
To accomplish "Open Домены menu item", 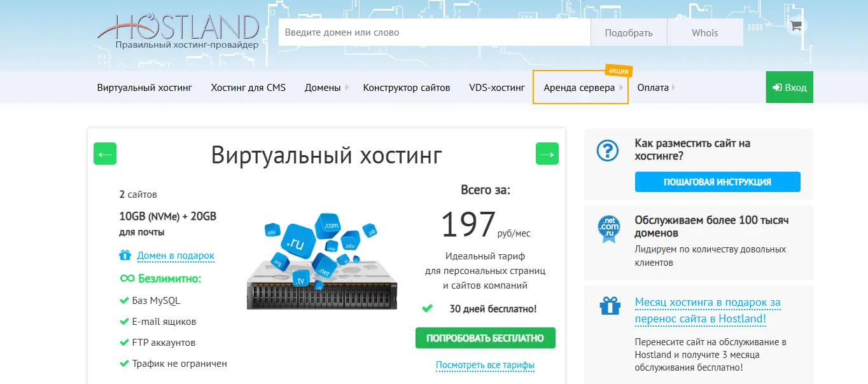I will [323, 88].
